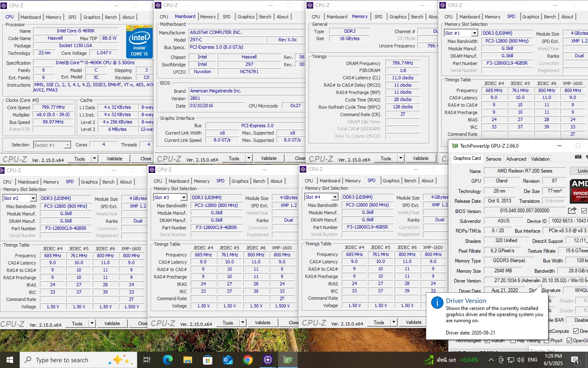This screenshot has height=368, width=588.
Task: Click the ENG language indicator
Action: [x=532, y=360]
